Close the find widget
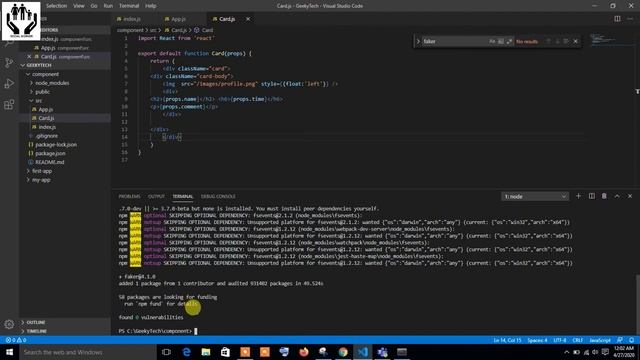Image resolution: width=640 pixels, height=360 pixels. 576,41
